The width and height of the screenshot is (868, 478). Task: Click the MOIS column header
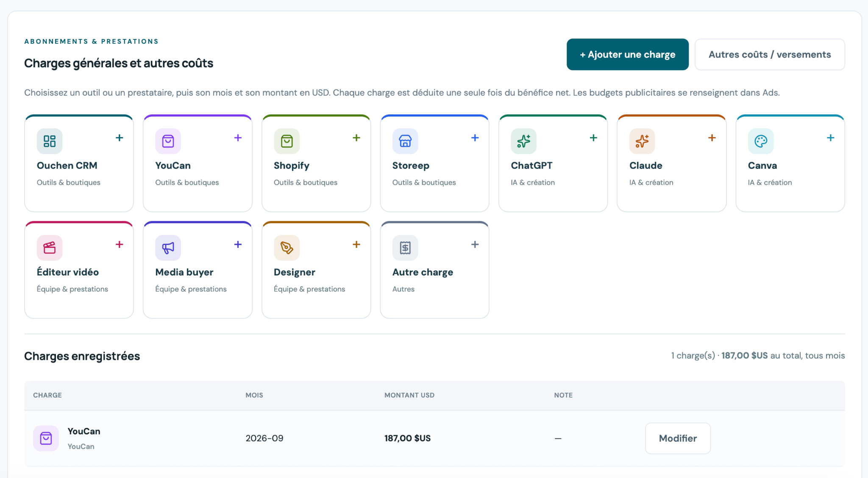(x=254, y=395)
